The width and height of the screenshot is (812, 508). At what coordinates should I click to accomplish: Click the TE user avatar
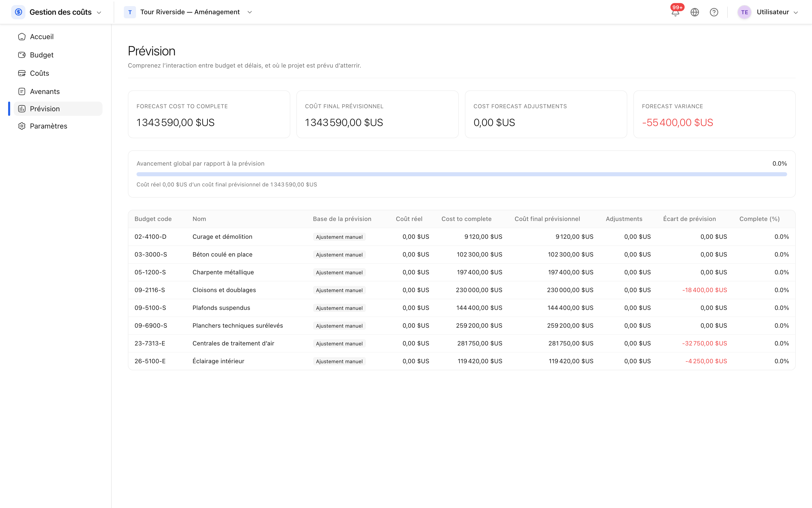coord(745,12)
